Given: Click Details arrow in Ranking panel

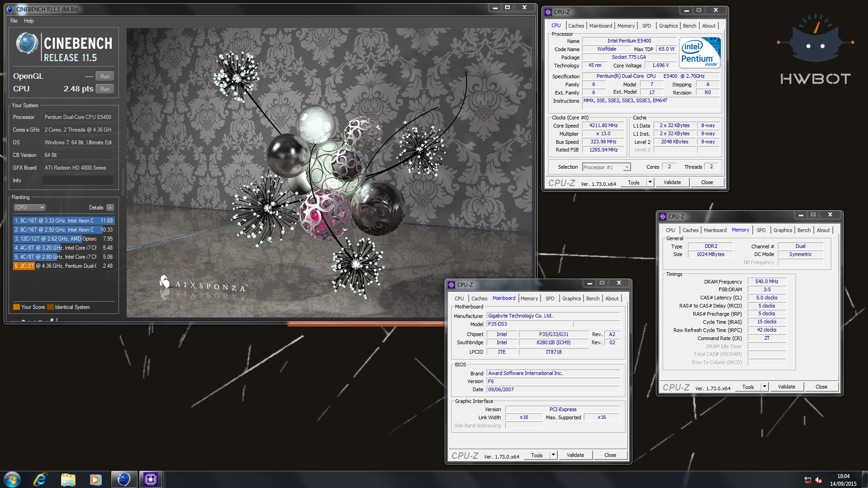Looking at the screenshot, I should point(110,208).
